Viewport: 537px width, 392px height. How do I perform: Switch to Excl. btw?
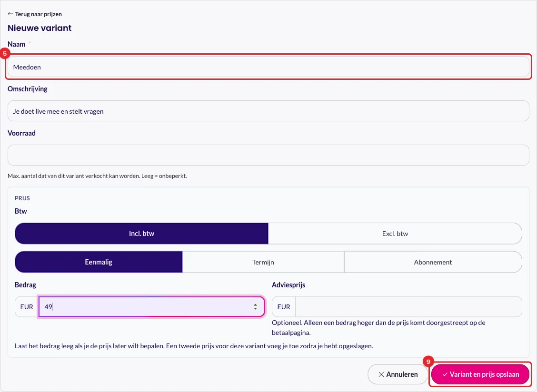tap(395, 234)
